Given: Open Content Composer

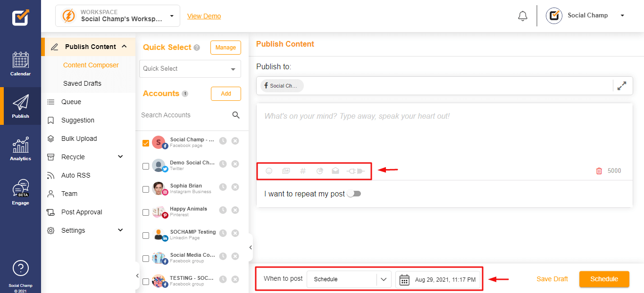Looking at the screenshot, I should click(91, 65).
